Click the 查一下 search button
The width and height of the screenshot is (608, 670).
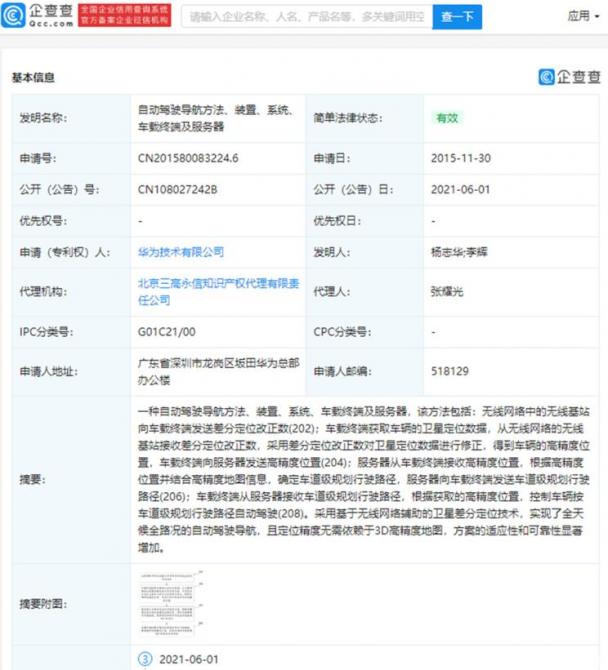point(457,17)
